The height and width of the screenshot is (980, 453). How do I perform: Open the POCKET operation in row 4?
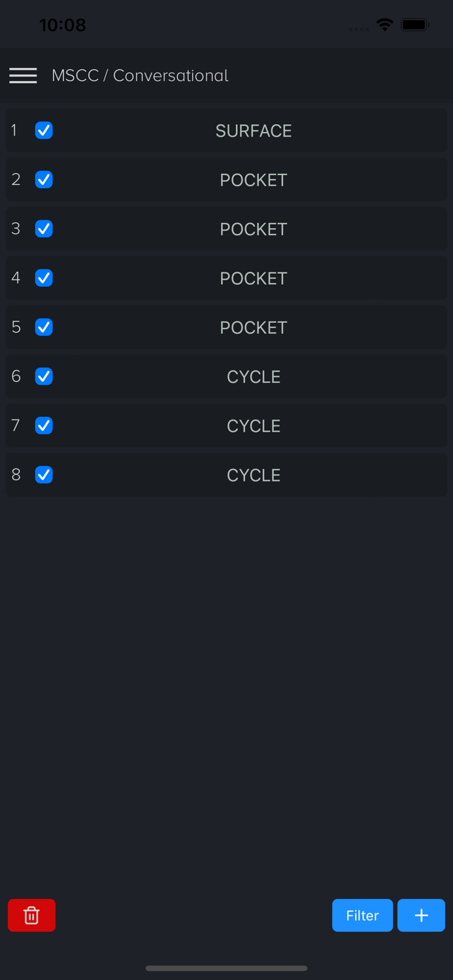(254, 278)
